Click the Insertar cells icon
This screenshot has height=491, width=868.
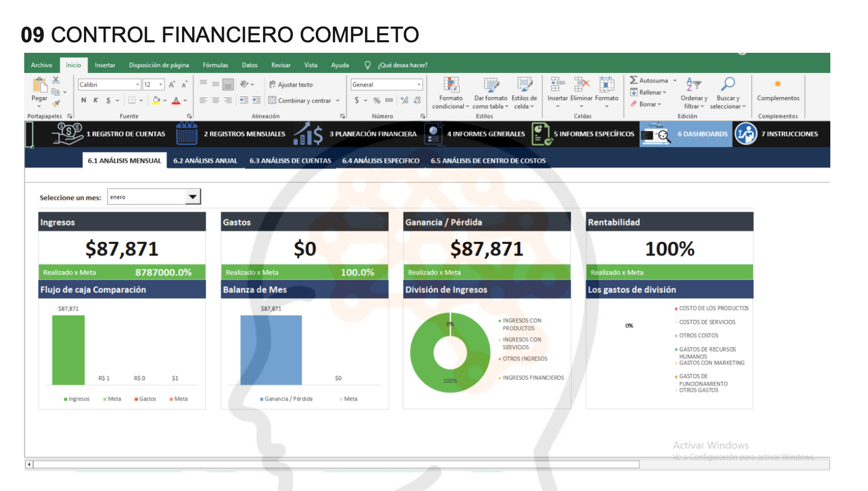pyautogui.click(x=557, y=85)
